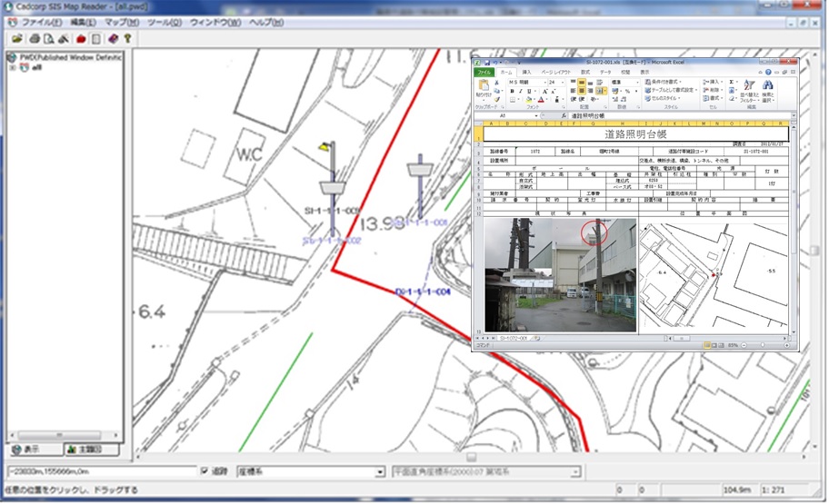This screenshot has height=504, width=829.
Task: Open the ヘルプ(H) menu
Action: coord(266,22)
